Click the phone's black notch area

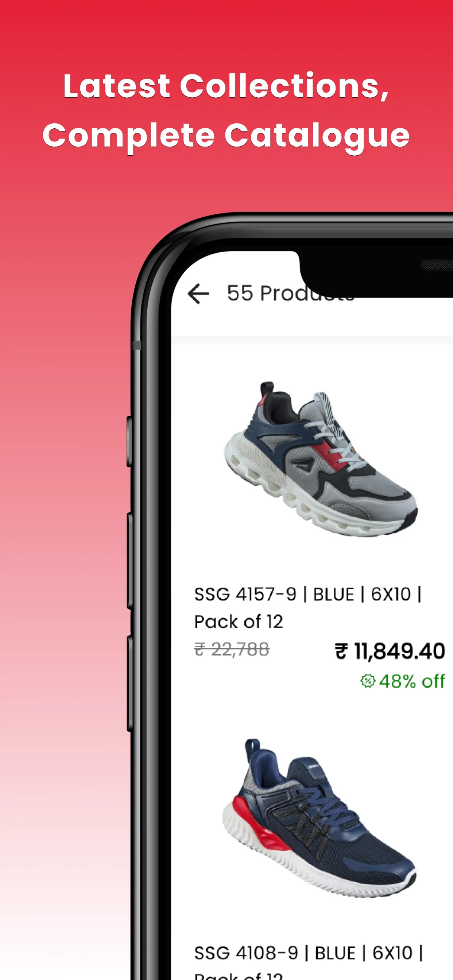376,274
